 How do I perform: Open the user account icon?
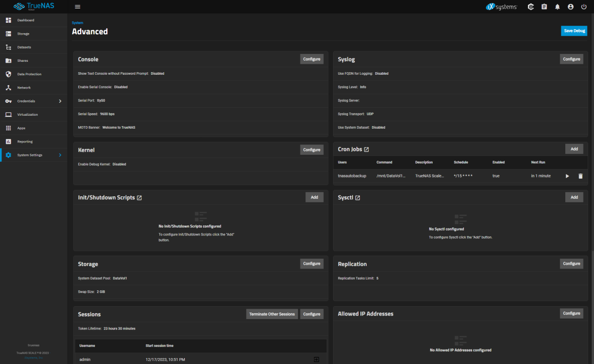point(571,7)
